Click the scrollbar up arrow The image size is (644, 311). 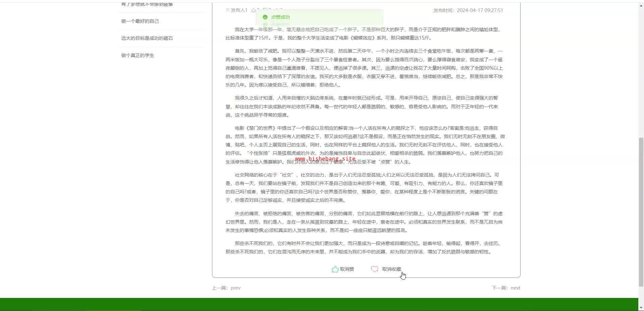pos(641,5)
